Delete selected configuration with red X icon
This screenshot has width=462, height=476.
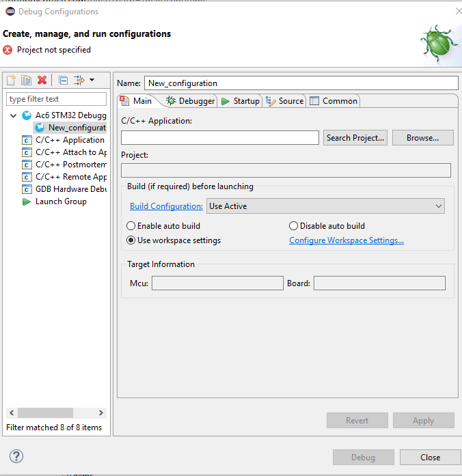pyautogui.click(x=42, y=80)
